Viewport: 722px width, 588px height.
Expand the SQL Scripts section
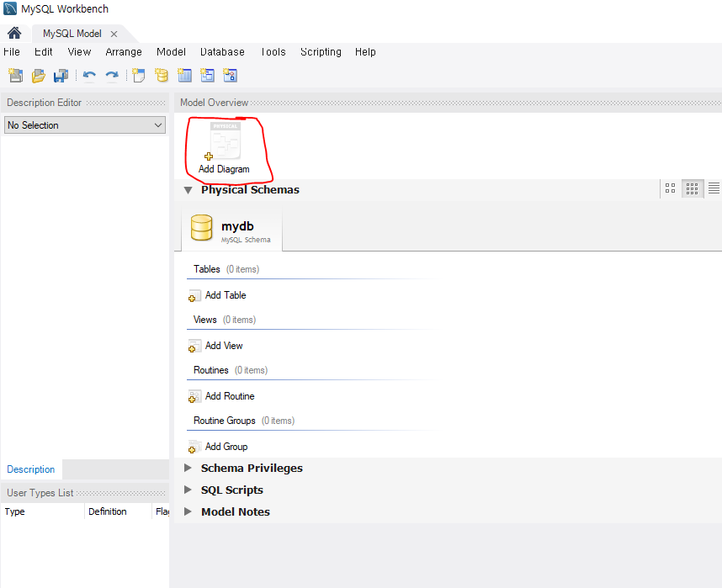pos(188,490)
